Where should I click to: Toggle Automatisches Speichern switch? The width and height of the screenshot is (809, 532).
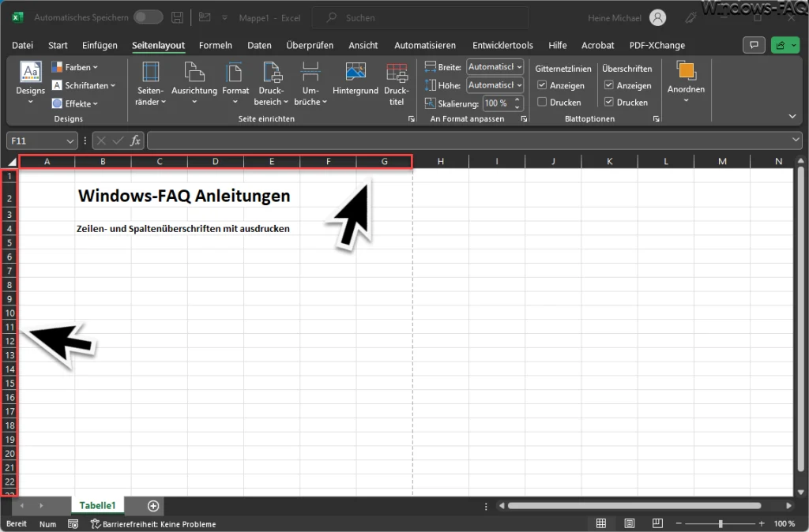point(148,17)
